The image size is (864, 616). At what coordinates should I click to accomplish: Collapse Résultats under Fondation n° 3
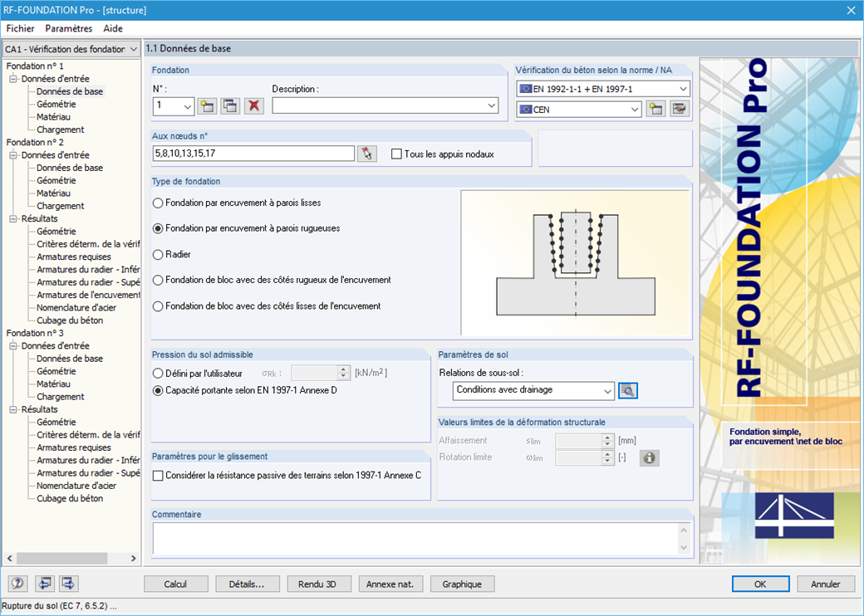tap(13, 409)
